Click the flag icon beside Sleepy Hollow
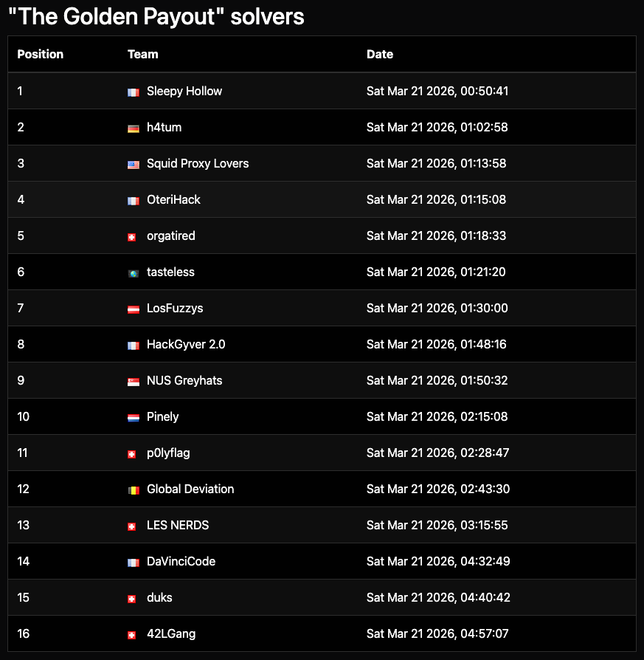This screenshot has height=660, width=644. point(133,92)
